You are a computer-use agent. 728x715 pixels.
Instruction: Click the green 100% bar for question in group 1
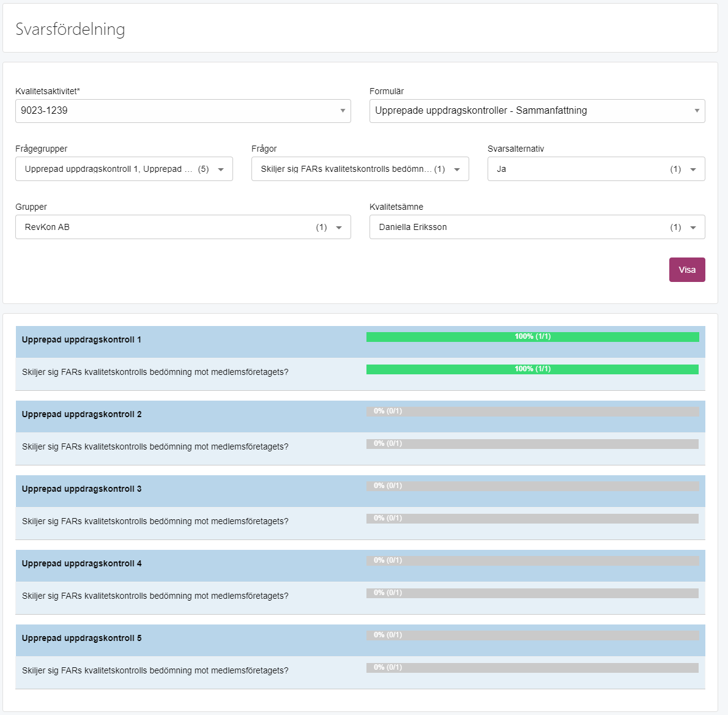click(x=532, y=369)
